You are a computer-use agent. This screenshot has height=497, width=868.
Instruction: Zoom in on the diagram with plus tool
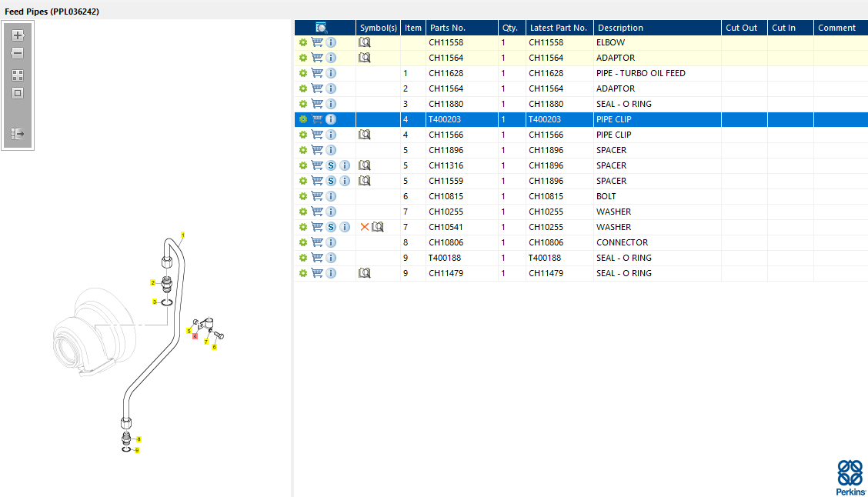point(18,35)
